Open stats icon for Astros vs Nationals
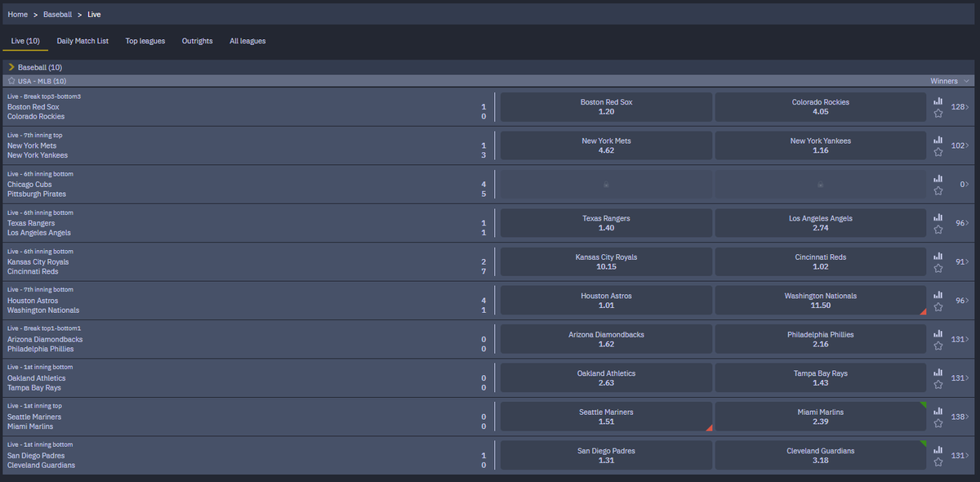 (x=938, y=295)
